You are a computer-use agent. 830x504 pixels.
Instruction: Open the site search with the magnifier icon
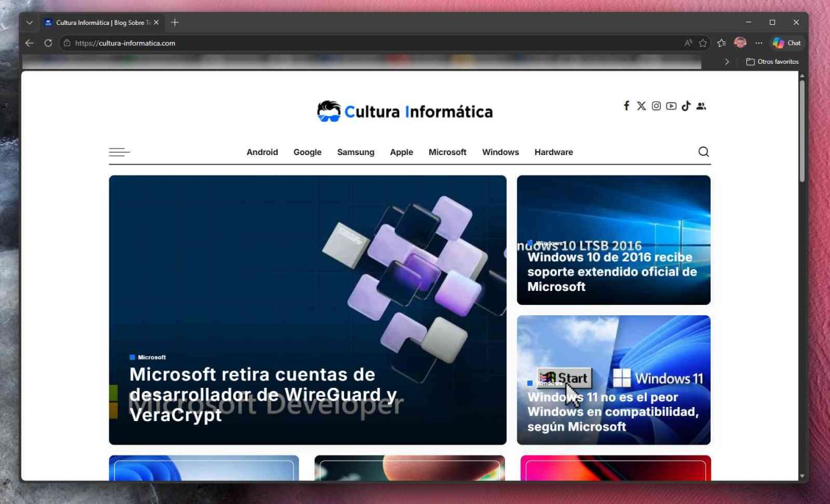click(x=704, y=152)
